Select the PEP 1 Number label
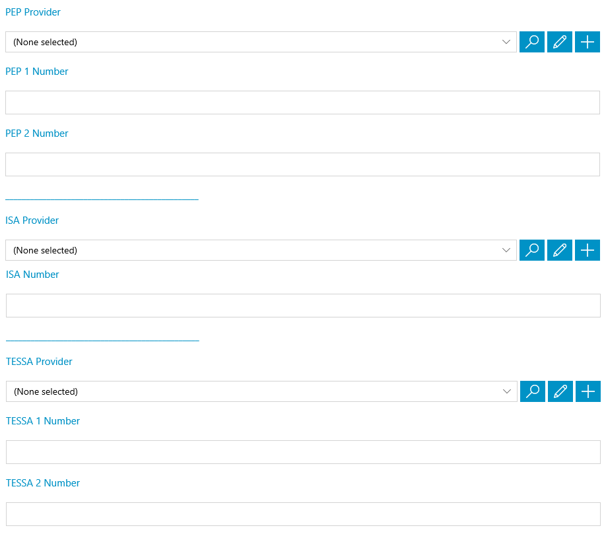The image size is (604, 533). click(x=37, y=72)
